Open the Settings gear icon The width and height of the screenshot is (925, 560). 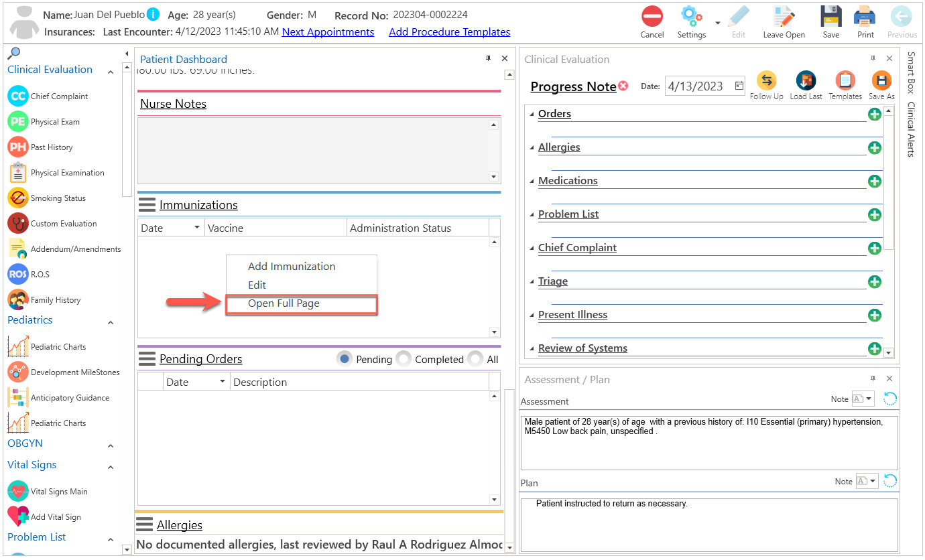point(690,16)
